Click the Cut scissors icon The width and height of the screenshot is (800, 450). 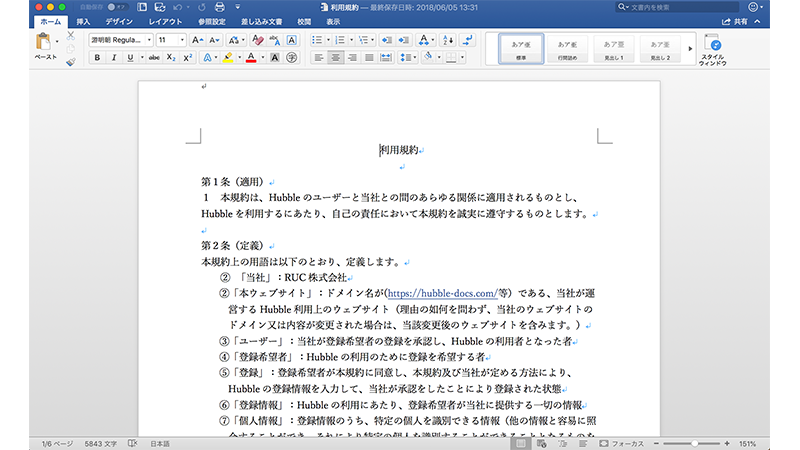[x=71, y=36]
